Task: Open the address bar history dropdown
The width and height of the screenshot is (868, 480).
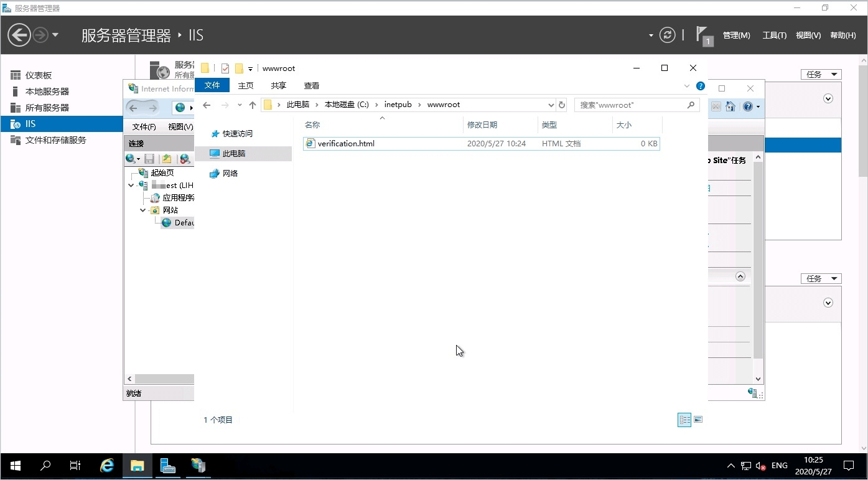Action: [551, 105]
